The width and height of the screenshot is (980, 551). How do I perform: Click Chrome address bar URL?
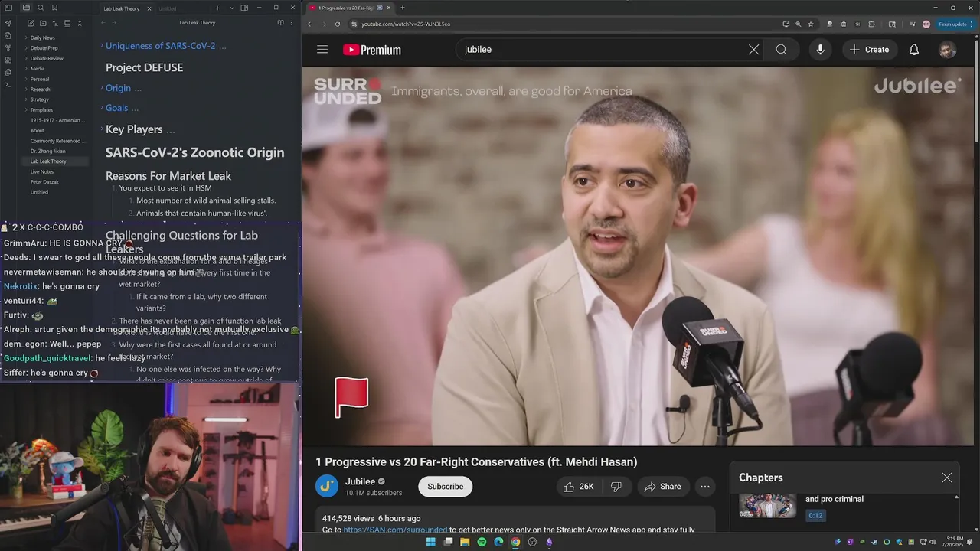tap(406, 24)
